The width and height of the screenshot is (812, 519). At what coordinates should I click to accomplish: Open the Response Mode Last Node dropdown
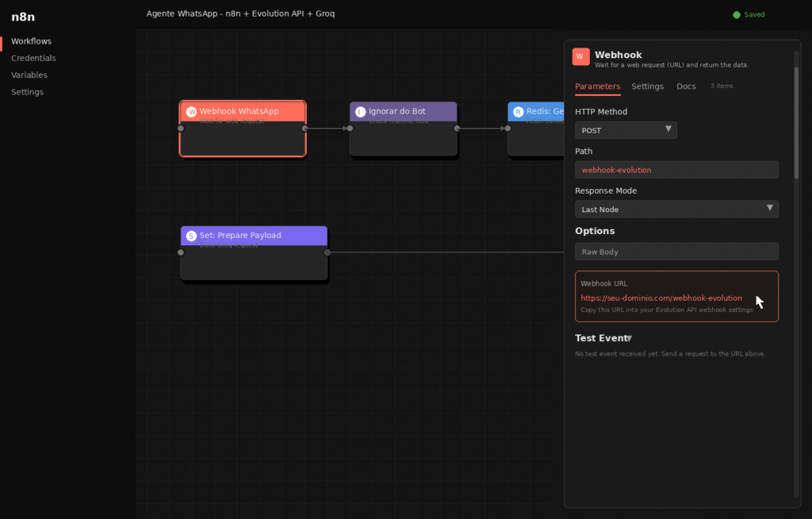click(676, 209)
